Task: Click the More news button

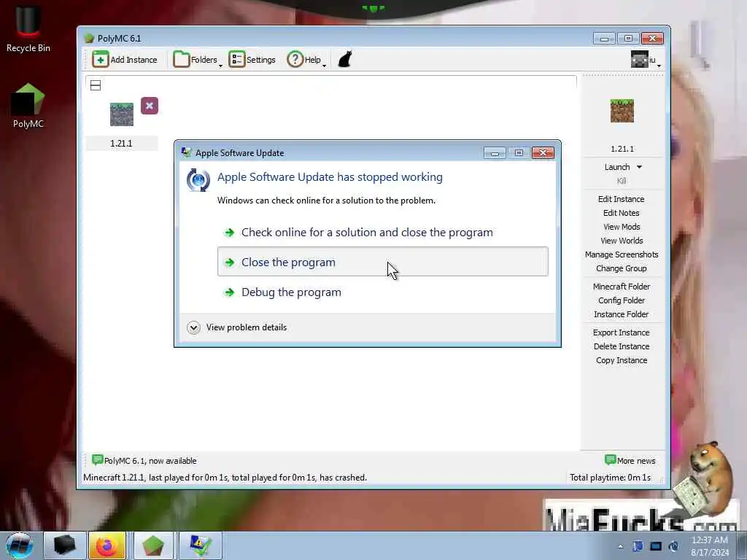Action: (x=630, y=461)
